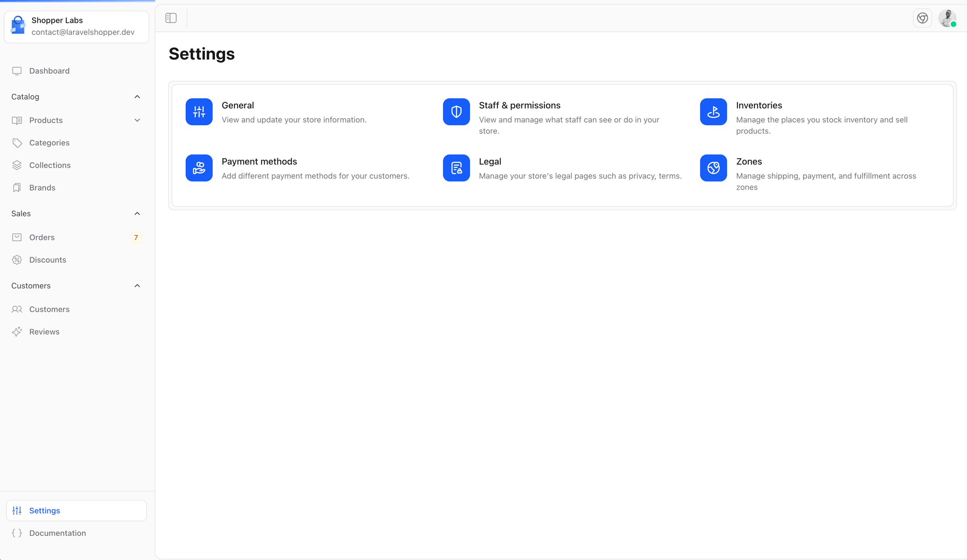Open the support lifebuoy icon in header
Screen dimensions: 967x560
(x=922, y=18)
